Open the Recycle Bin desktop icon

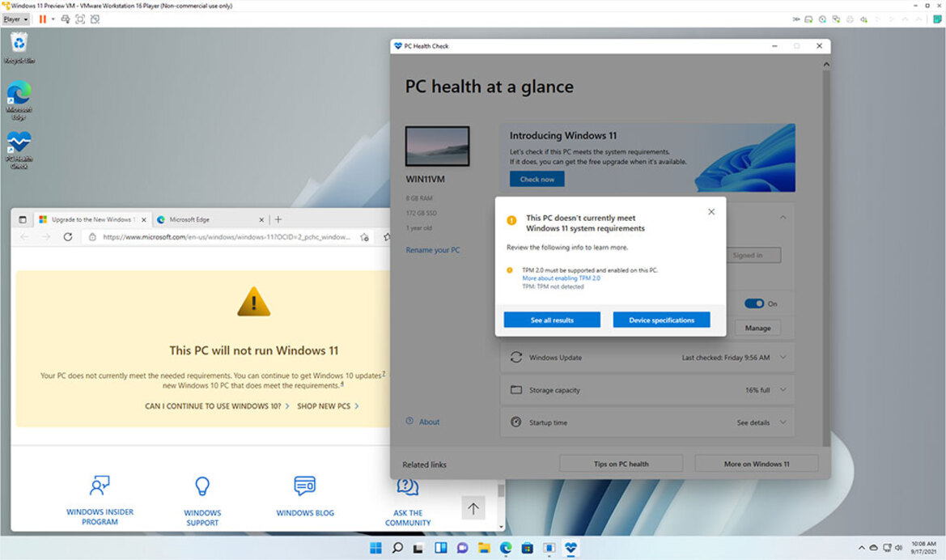(x=19, y=49)
